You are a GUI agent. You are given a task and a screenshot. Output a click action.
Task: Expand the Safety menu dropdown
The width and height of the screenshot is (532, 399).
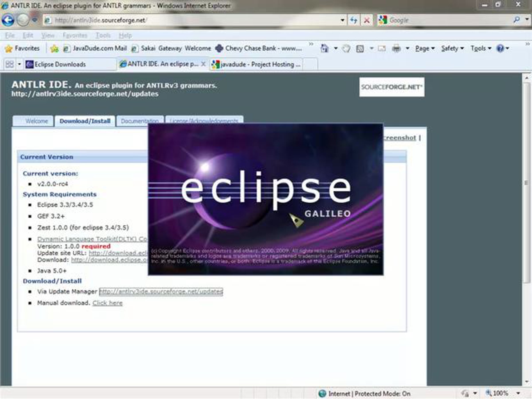tap(452, 49)
